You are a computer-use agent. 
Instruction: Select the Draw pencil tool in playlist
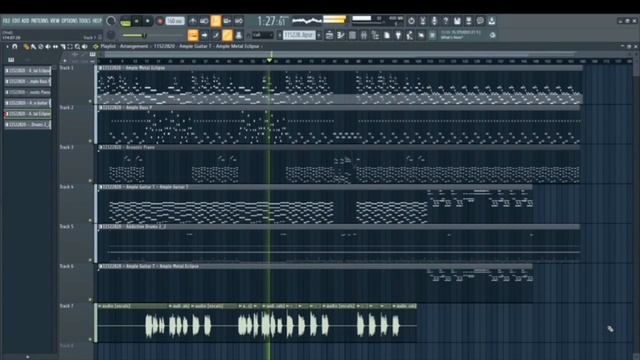(26, 47)
